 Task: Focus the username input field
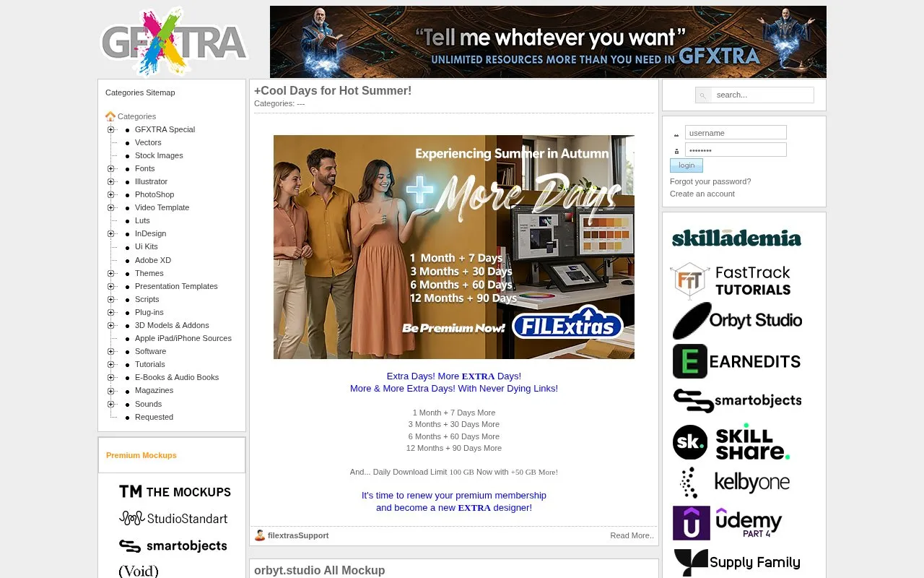[x=736, y=133]
